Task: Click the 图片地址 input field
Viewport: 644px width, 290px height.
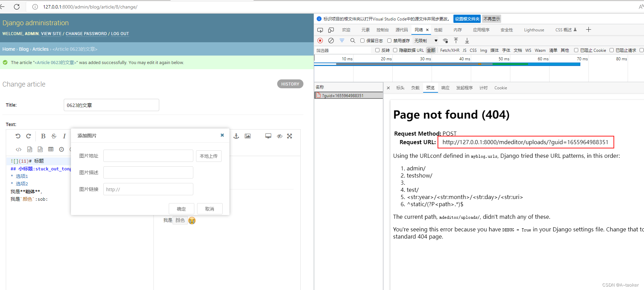Action: coord(148,156)
